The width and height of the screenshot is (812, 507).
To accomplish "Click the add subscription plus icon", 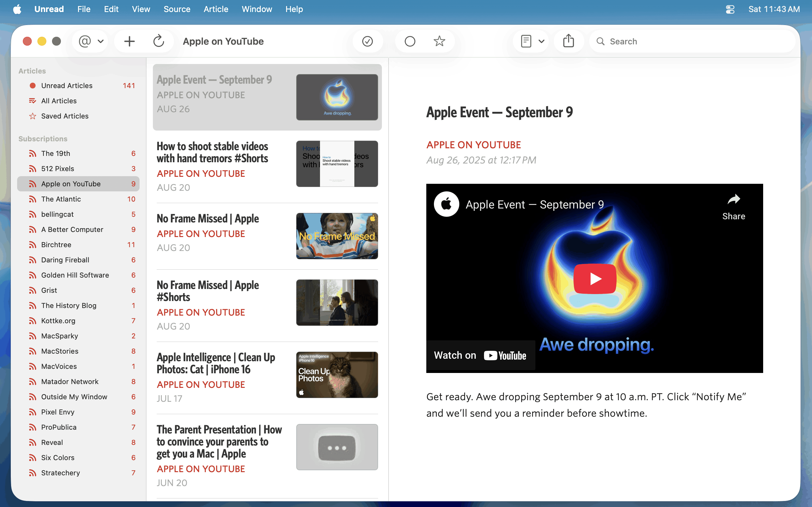I will coord(129,41).
